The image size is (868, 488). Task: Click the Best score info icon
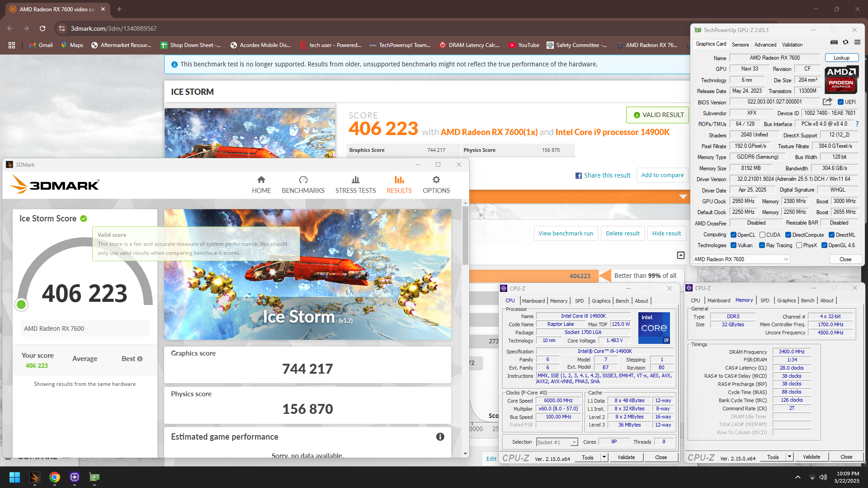[140, 359]
